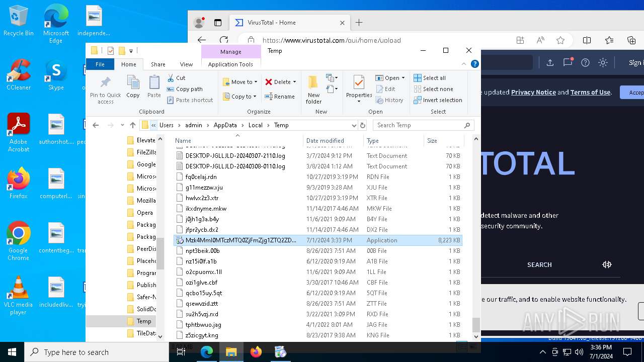
Task: Click the SEARCH tab on VirusTotal
Action: tap(539, 264)
